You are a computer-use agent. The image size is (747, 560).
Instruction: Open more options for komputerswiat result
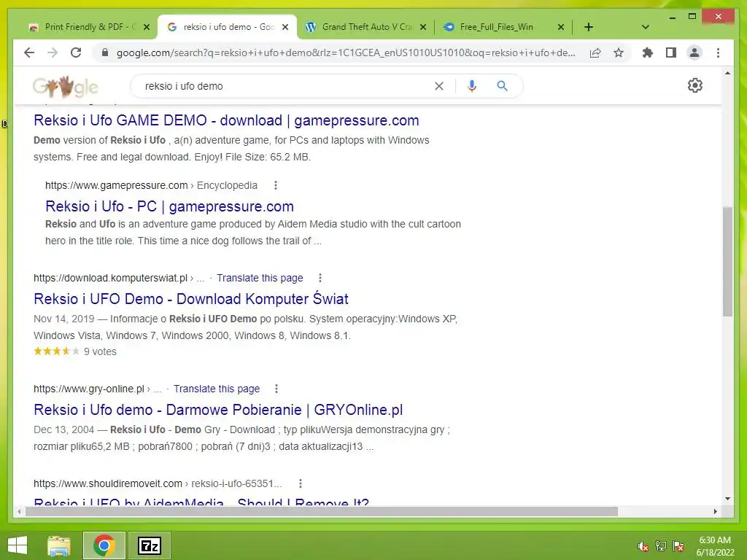point(320,278)
